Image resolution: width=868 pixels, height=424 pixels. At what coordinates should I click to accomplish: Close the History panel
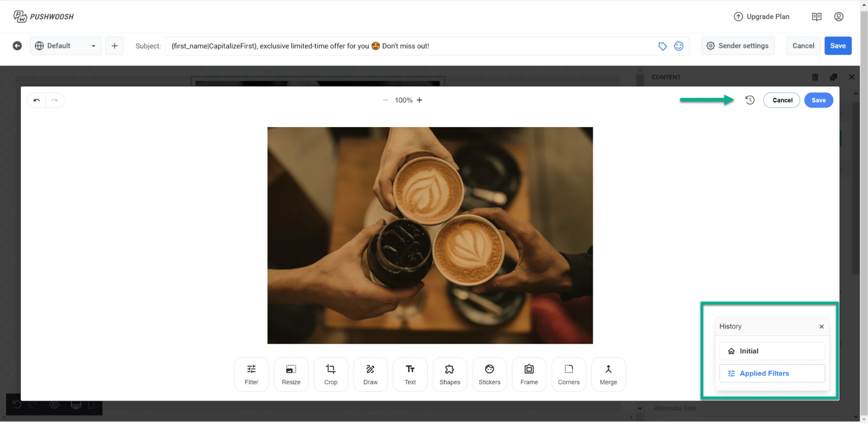tap(821, 327)
